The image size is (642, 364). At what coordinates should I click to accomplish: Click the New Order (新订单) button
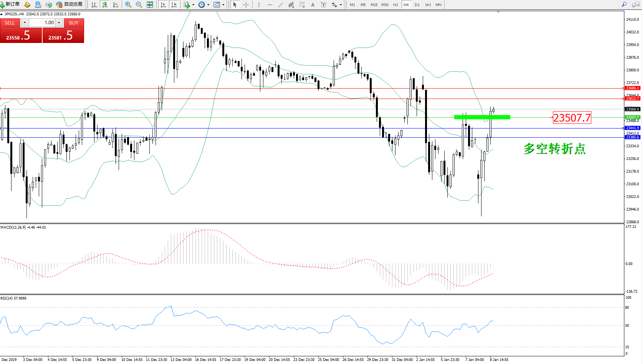pyautogui.click(x=10, y=5)
